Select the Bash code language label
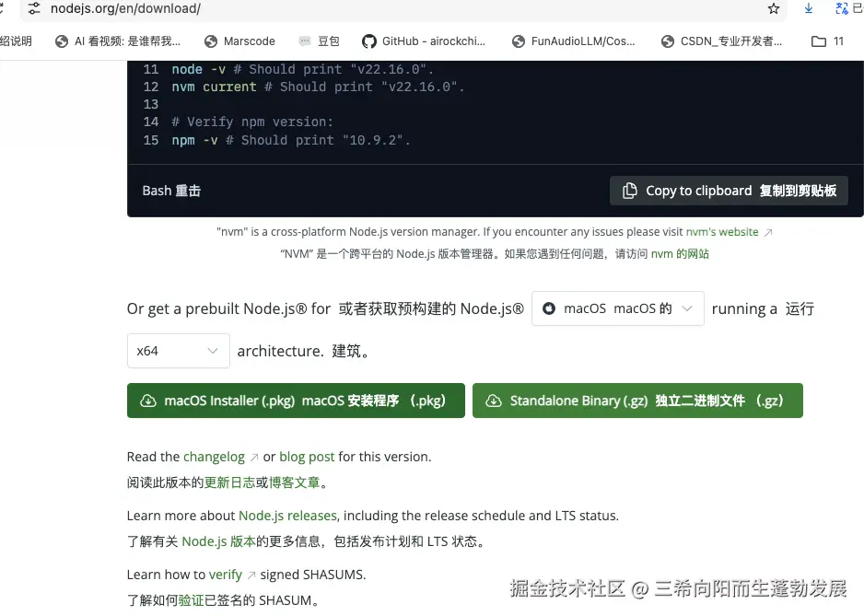Screen dimensions: 864x616 171,191
